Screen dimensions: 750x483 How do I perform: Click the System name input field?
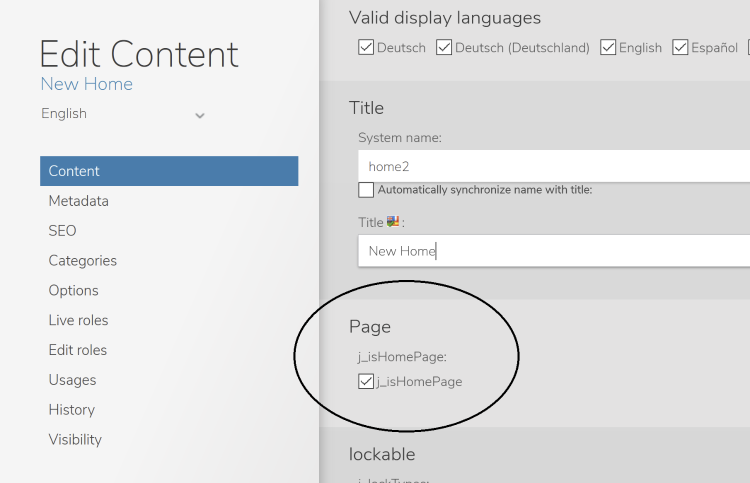554,166
